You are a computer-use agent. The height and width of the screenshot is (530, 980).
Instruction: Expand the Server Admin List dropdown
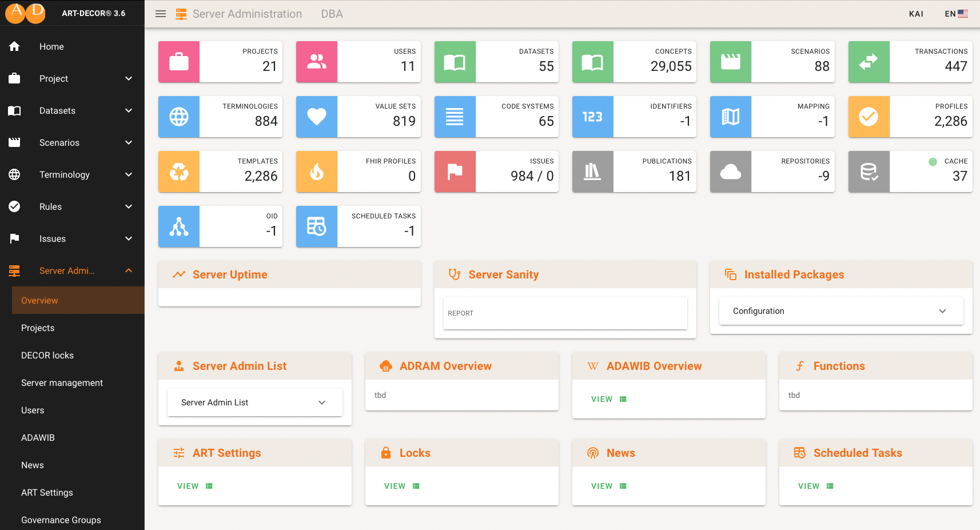pyautogui.click(x=254, y=403)
